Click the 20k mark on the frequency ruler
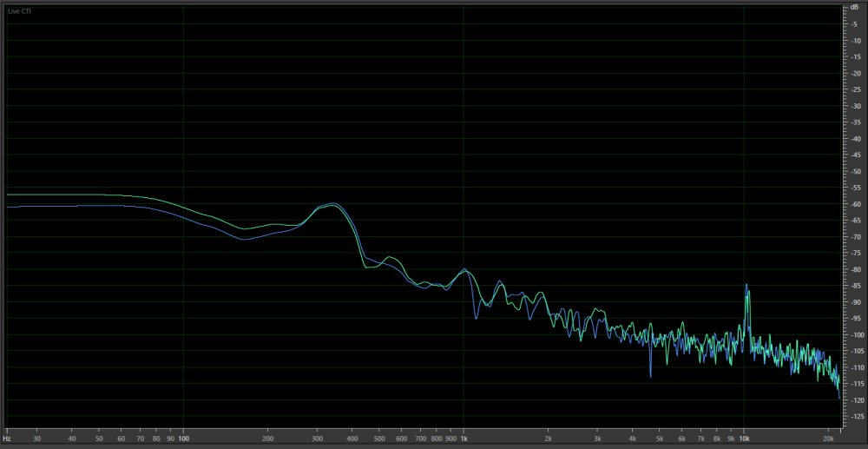Image resolution: width=868 pixels, height=449 pixels. (x=828, y=439)
